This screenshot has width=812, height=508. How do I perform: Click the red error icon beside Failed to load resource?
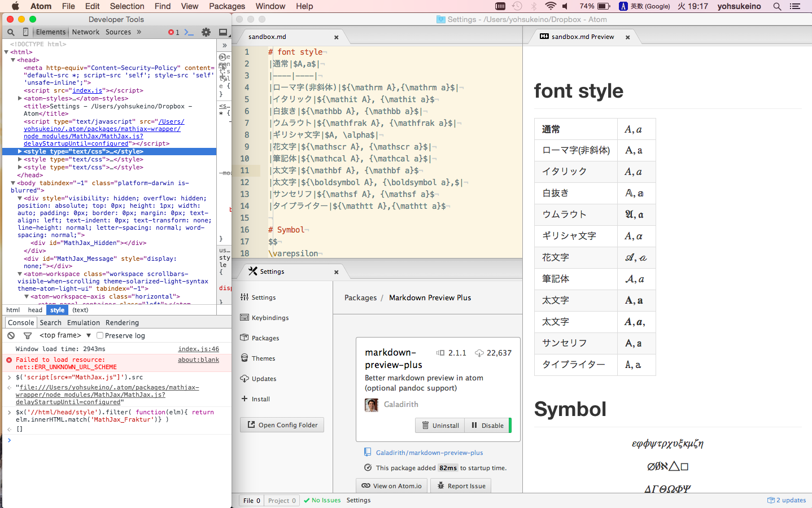[9, 360]
